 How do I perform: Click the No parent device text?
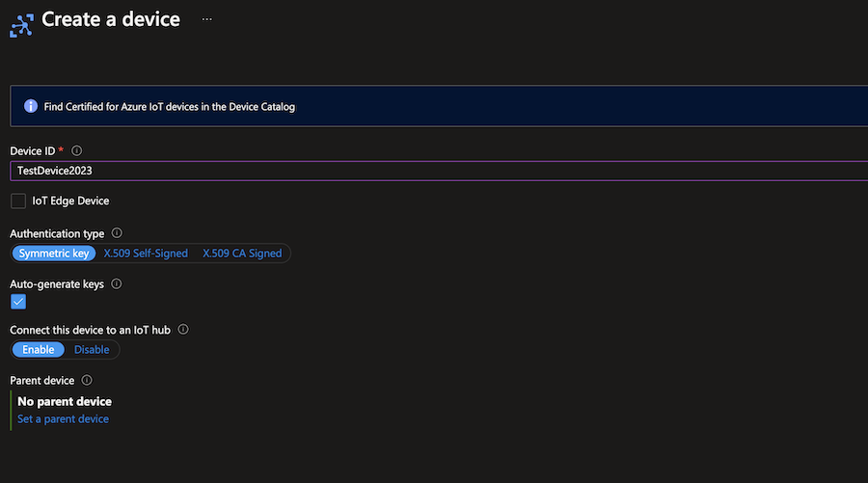[x=65, y=401]
